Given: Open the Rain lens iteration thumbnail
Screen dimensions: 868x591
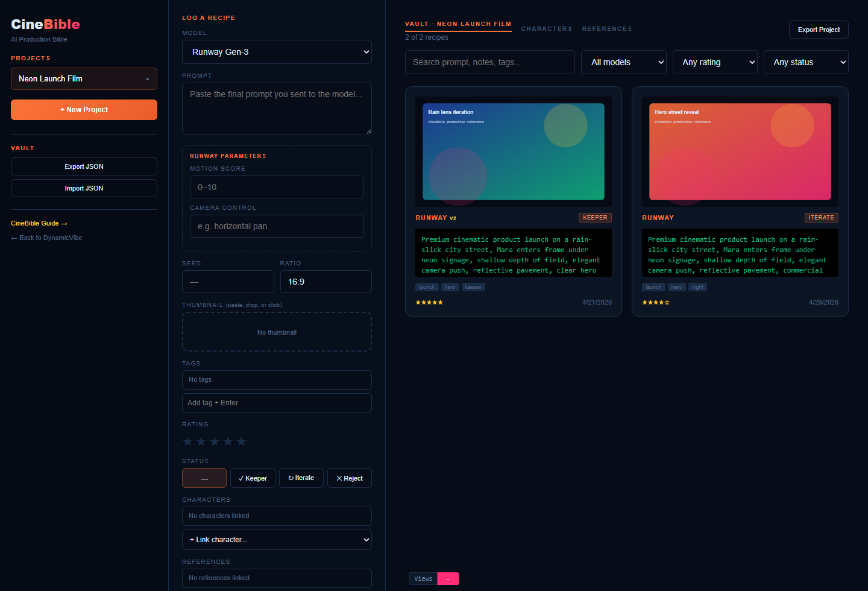Looking at the screenshot, I should tap(514, 151).
